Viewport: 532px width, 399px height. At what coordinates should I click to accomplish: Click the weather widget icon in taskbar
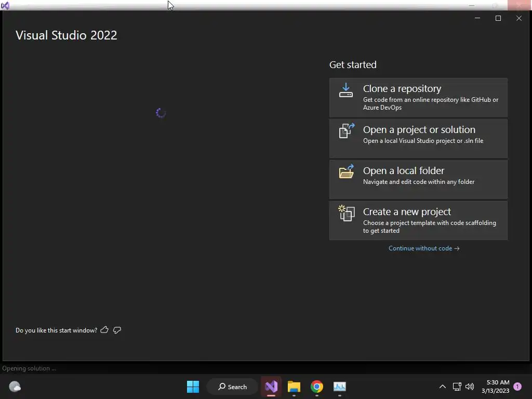pyautogui.click(x=15, y=387)
